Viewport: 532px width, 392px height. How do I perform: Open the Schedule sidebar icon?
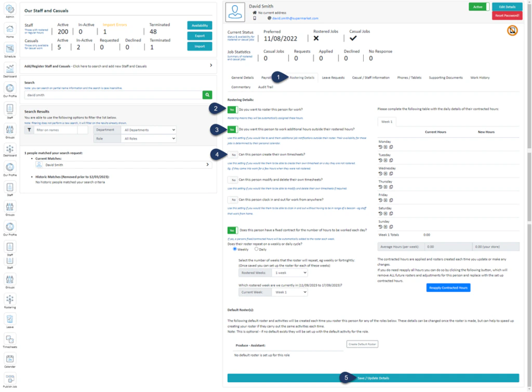pyautogui.click(x=10, y=49)
